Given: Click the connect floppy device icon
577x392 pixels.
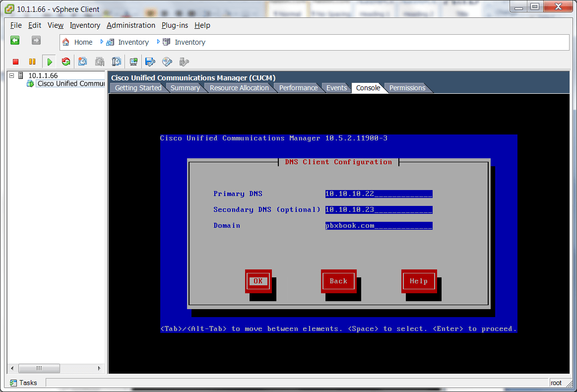Looking at the screenshot, I should (x=150, y=62).
